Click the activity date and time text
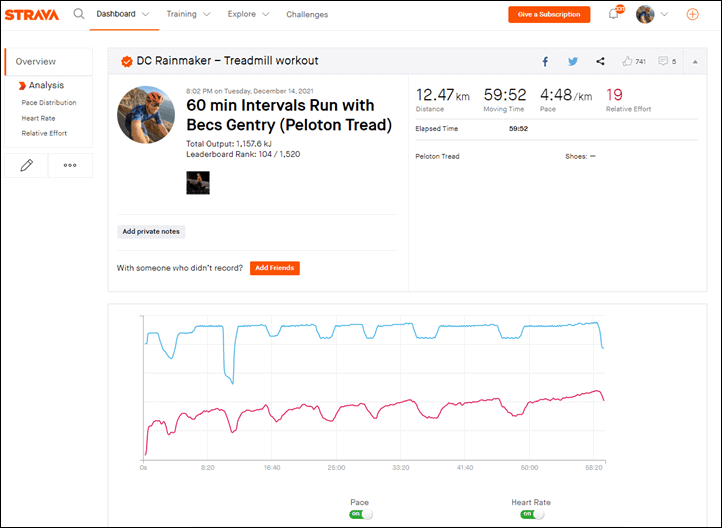 pyautogui.click(x=250, y=91)
